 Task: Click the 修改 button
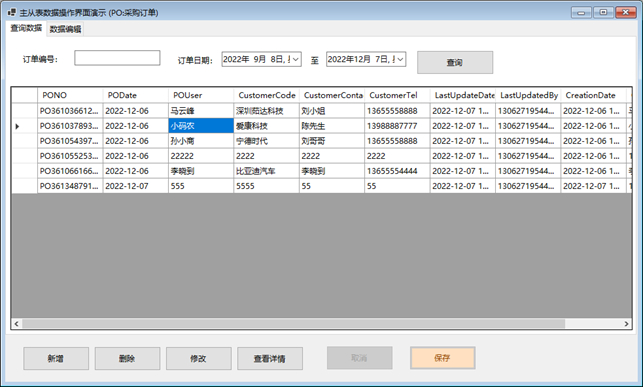(x=198, y=358)
